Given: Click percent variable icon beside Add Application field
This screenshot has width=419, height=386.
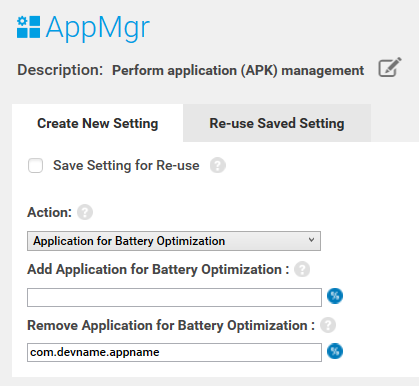Looking at the screenshot, I should 335,296.
